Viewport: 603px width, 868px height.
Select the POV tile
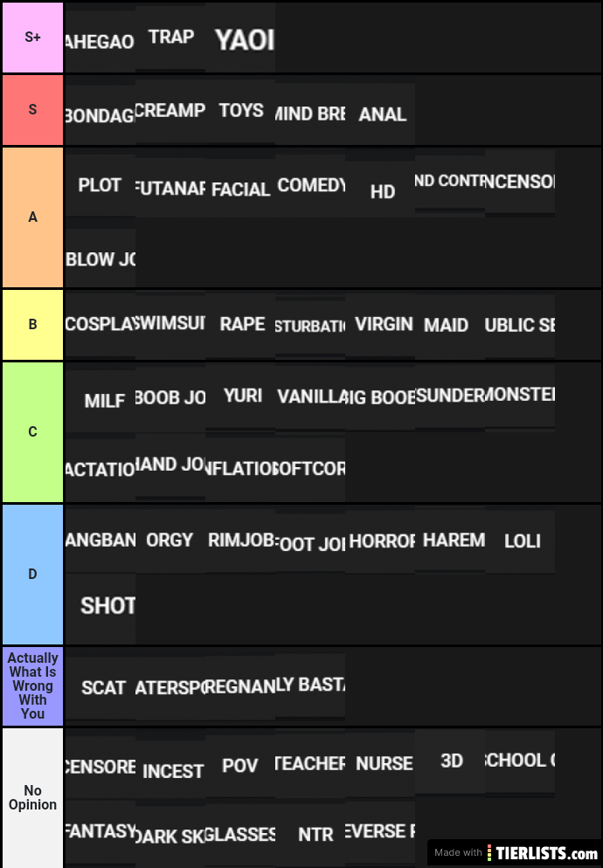[240, 766]
